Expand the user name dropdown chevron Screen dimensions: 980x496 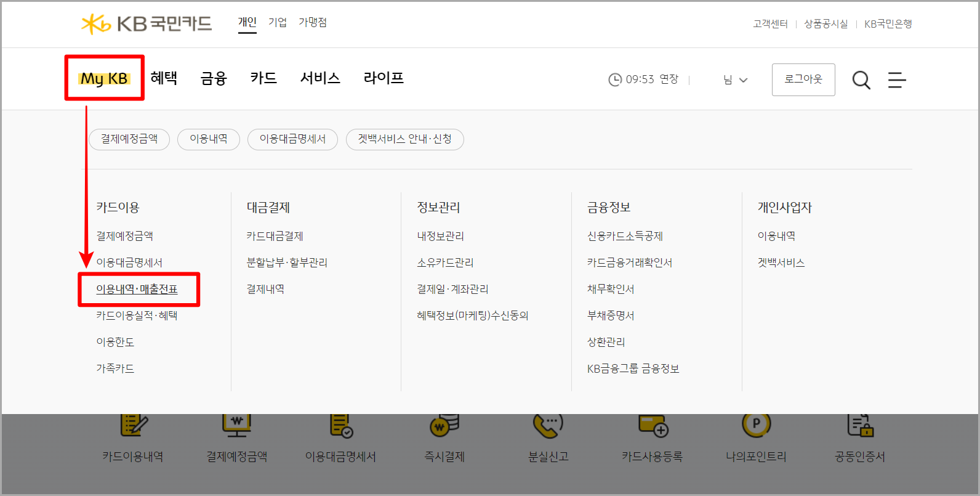click(744, 80)
